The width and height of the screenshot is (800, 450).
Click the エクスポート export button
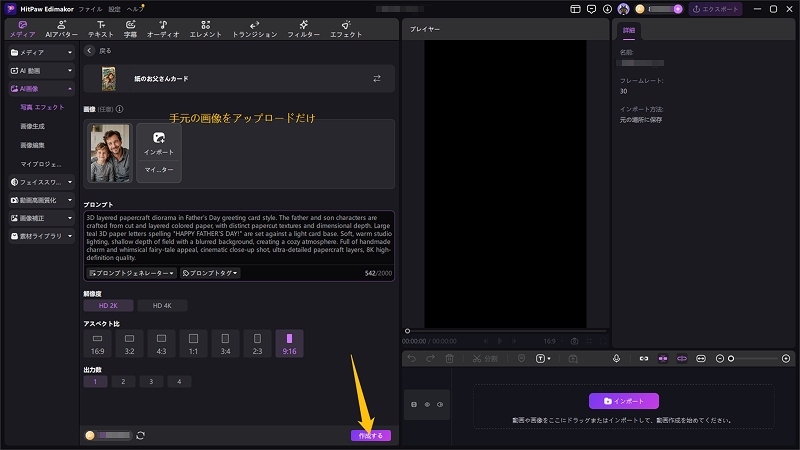[715, 9]
